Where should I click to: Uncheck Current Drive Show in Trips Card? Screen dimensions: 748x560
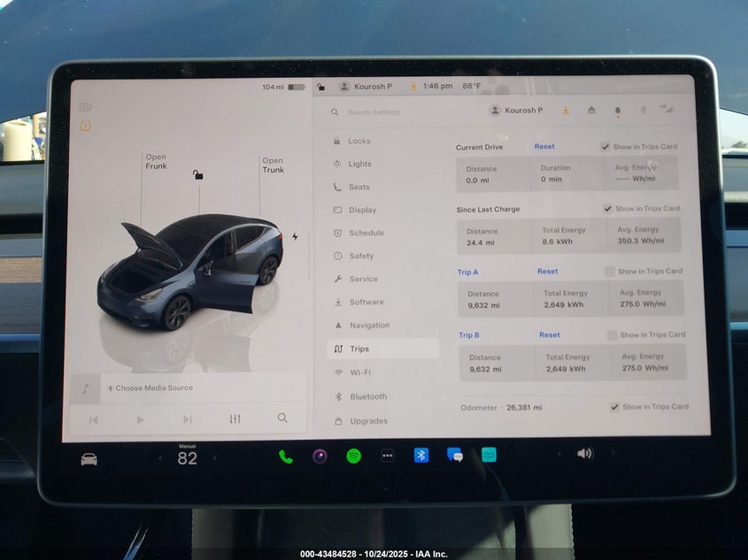[x=605, y=147]
